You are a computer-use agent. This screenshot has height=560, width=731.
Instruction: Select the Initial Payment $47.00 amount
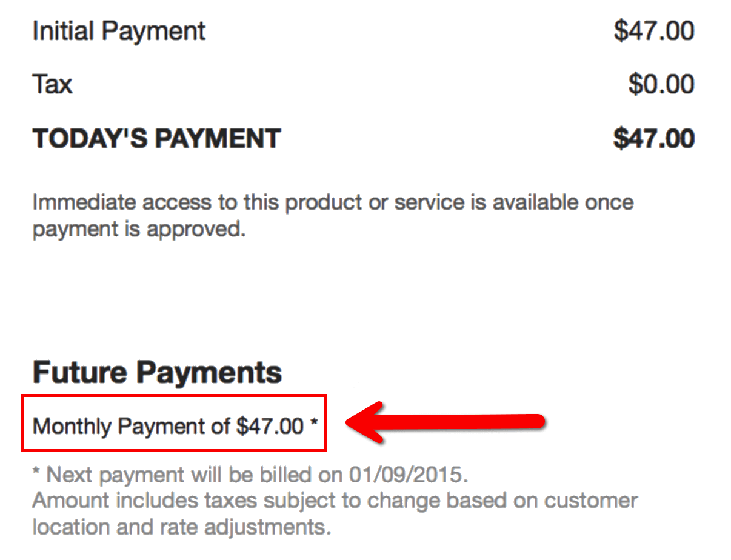pyautogui.click(x=653, y=32)
